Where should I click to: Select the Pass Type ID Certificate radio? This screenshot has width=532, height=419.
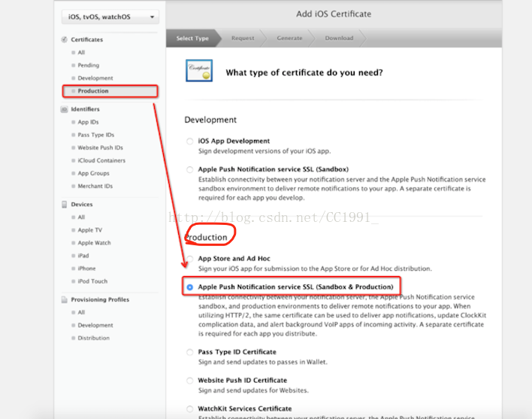point(189,352)
